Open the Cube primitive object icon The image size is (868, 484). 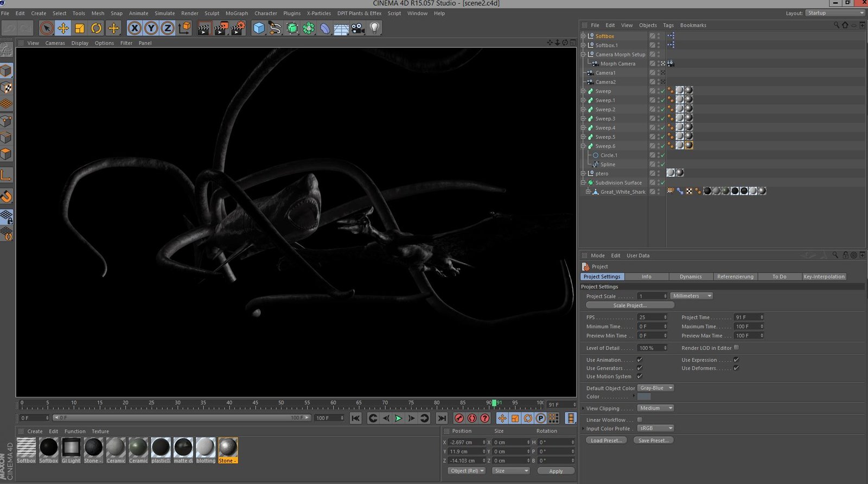(259, 28)
